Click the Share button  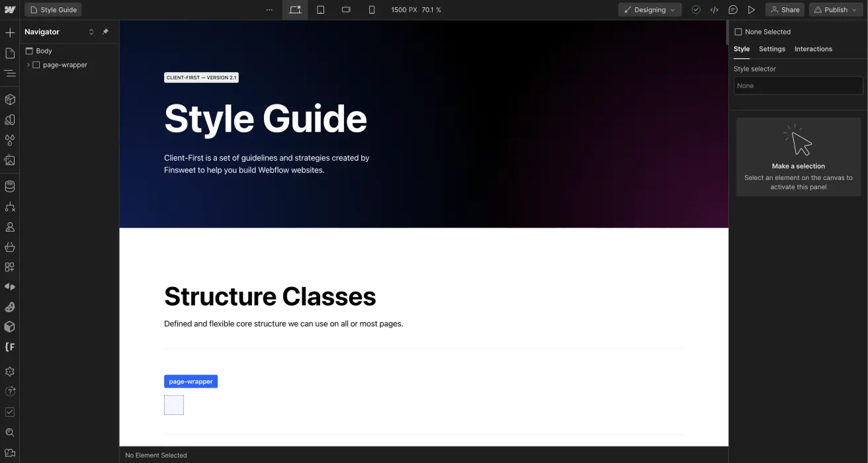[785, 9]
